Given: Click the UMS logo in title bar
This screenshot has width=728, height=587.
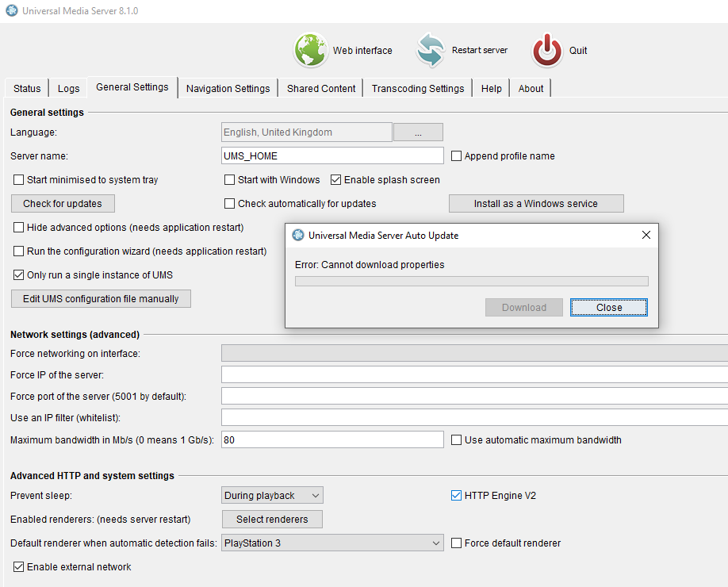Looking at the screenshot, I should (x=12, y=10).
